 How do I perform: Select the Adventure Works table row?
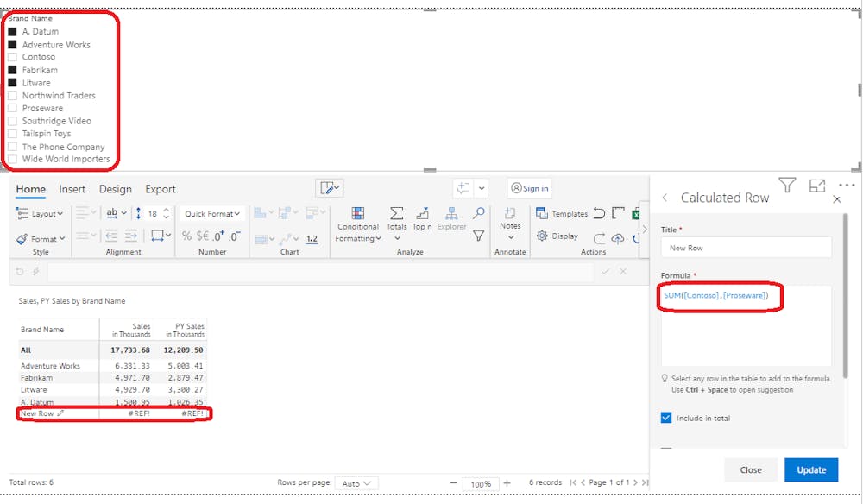[112, 366]
